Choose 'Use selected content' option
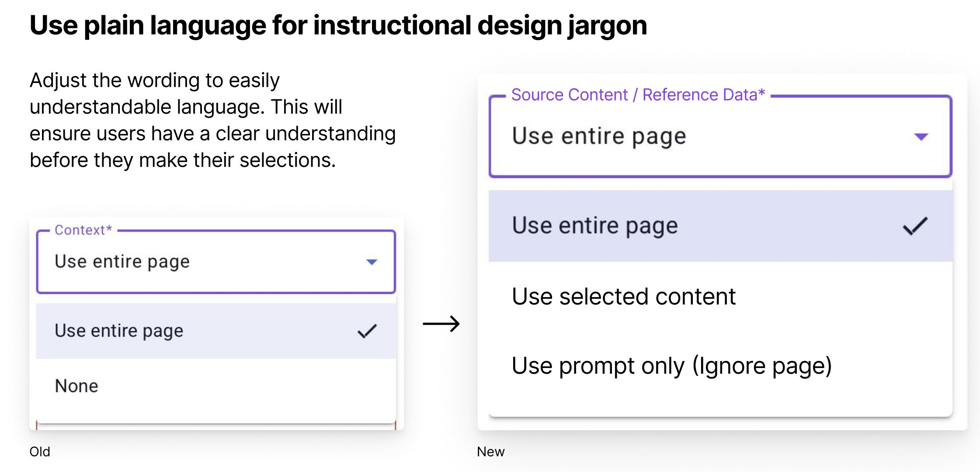 624,297
